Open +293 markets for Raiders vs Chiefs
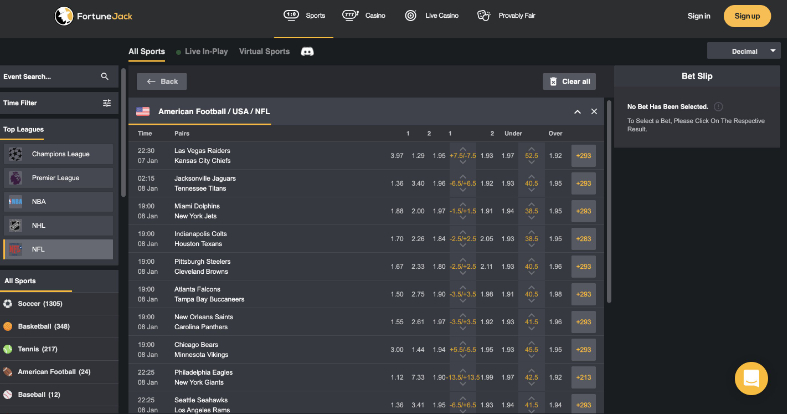The image size is (787, 414). pos(583,156)
